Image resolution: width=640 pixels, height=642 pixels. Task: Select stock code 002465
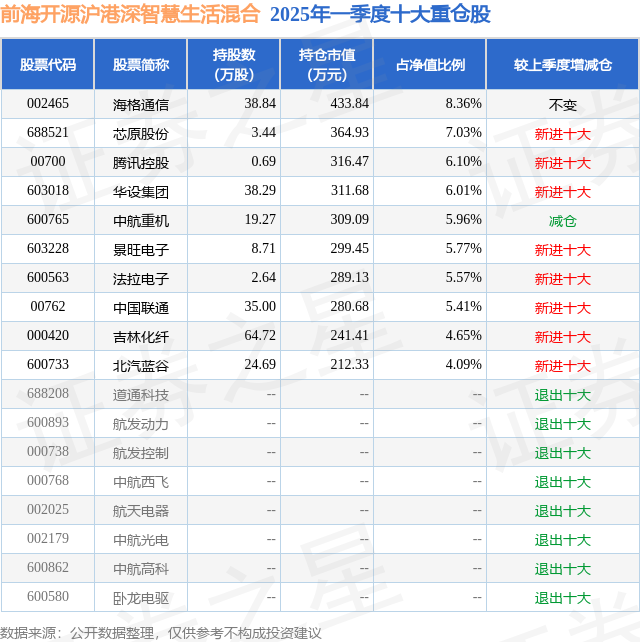48,104
